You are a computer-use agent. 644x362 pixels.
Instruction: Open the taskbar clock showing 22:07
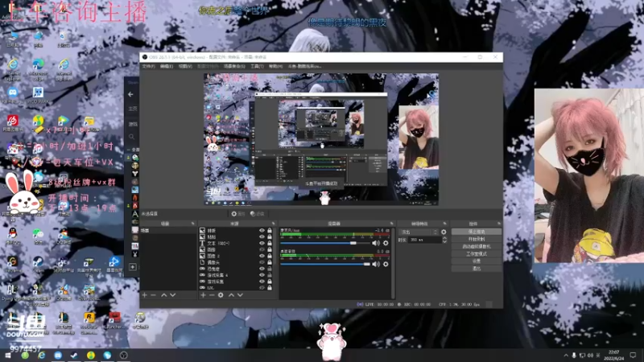click(x=613, y=356)
